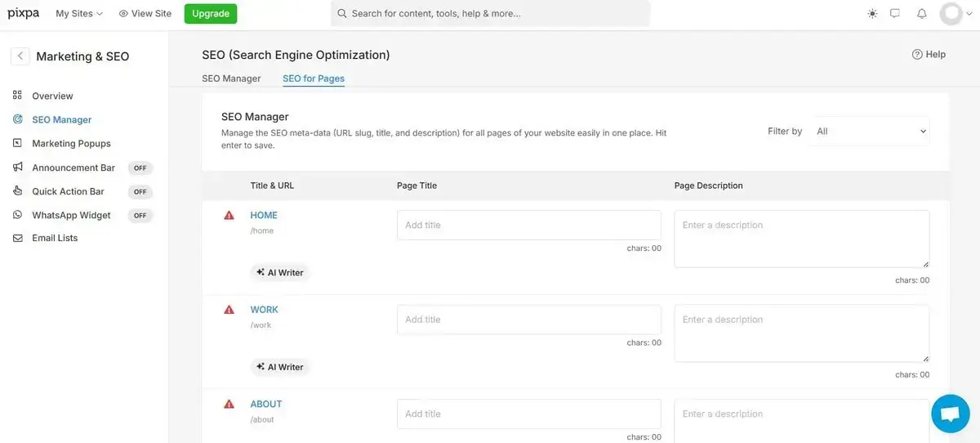
Task: Click the /home URL slug text
Action: [262, 230]
